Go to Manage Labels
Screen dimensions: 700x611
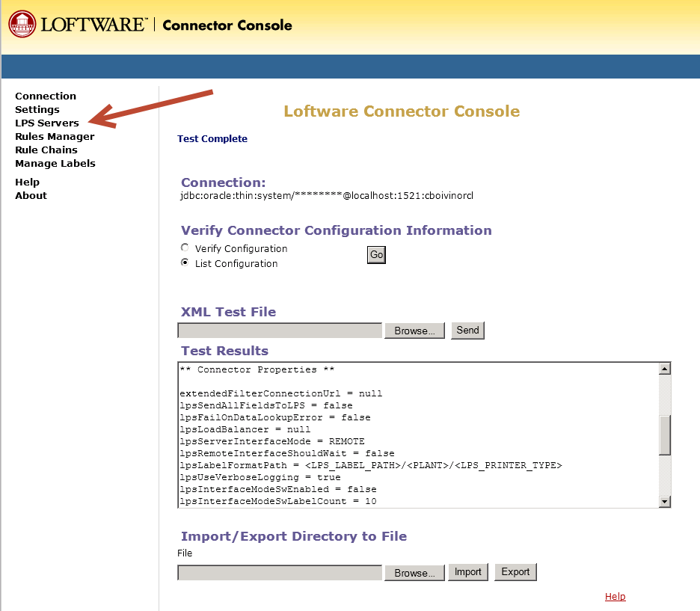coord(55,163)
